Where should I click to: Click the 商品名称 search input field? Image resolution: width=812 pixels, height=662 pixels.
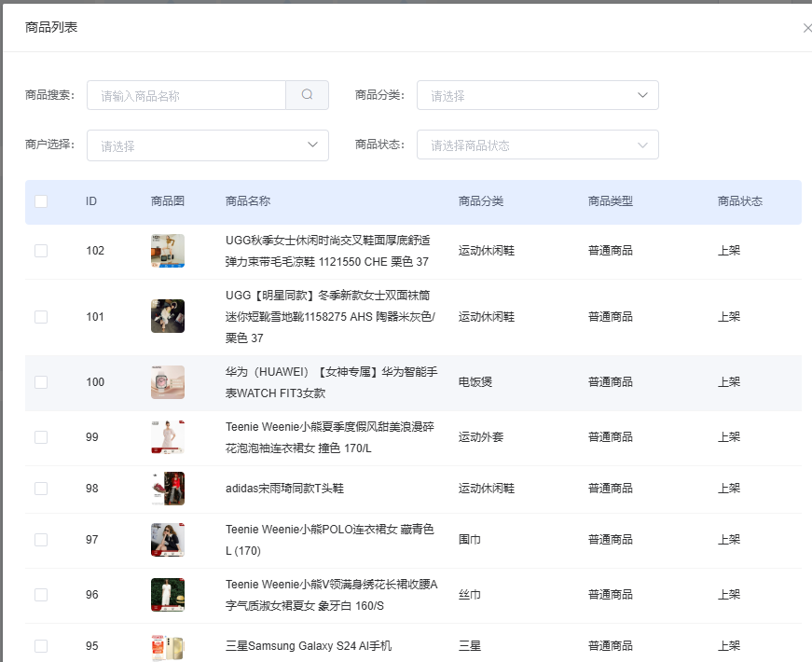[x=186, y=95]
